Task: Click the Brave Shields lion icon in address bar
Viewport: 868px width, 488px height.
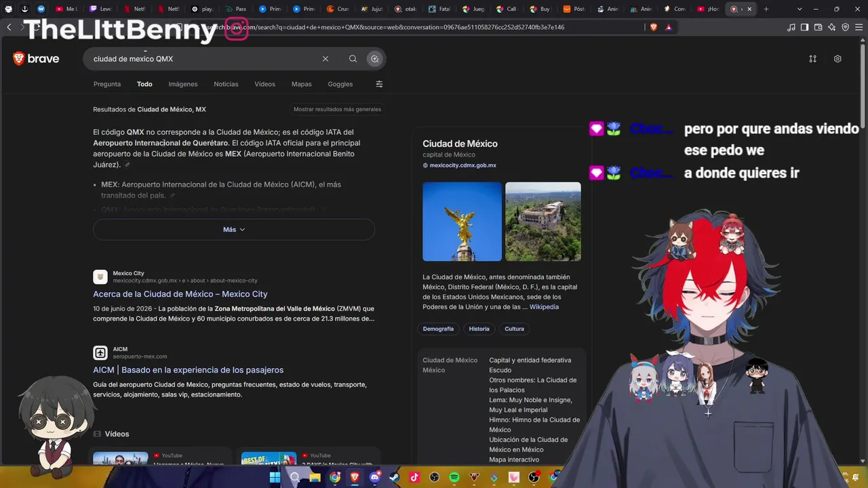Action: pos(654,27)
